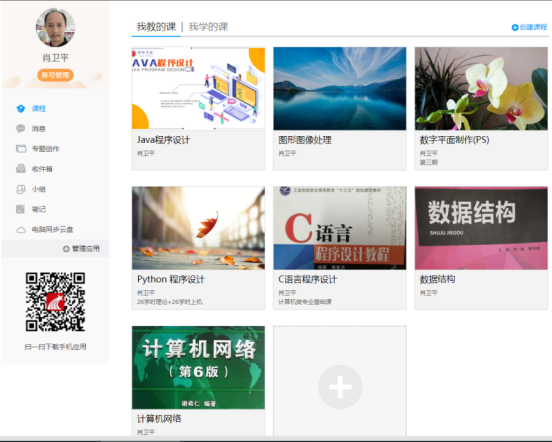The image size is (552, 442).
Task: Click the C语言程序设计 course title
Action: [x=308, y=279]
